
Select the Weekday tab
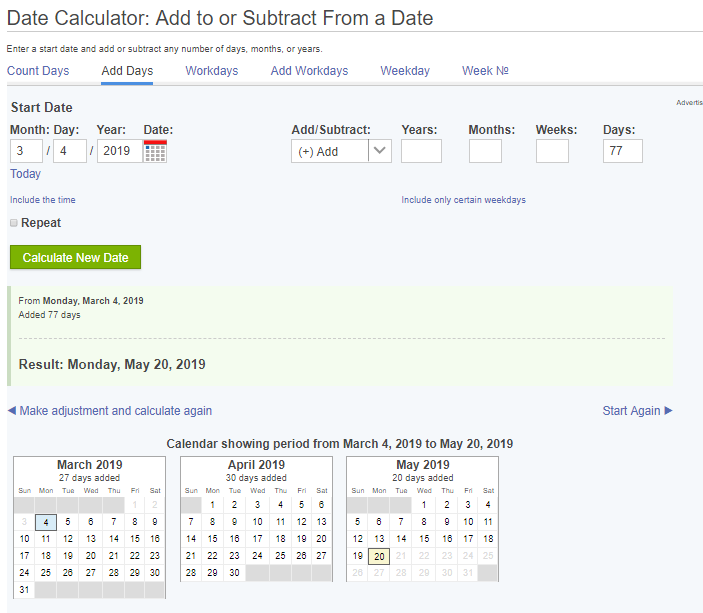pos(405,71)
